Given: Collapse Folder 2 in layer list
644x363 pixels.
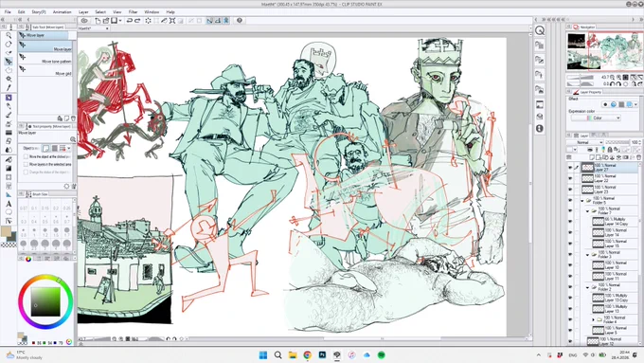Looking at the screenshot, I should pyautogui.click(x=587, y=287).
